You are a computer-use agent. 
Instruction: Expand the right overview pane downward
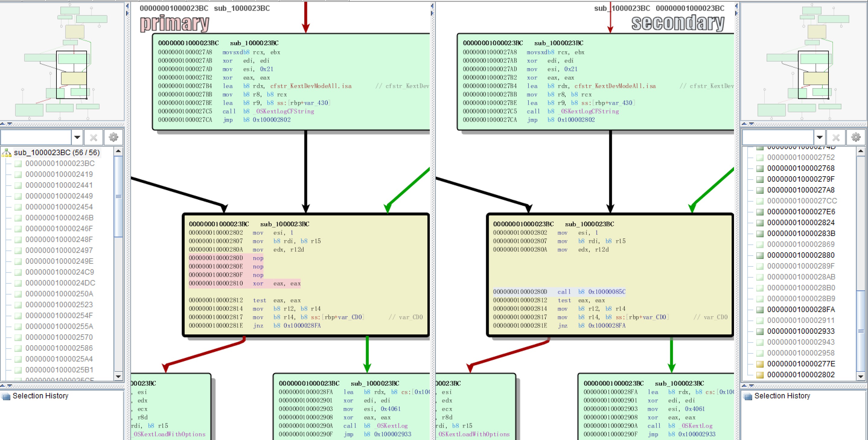tap(751, 124)
